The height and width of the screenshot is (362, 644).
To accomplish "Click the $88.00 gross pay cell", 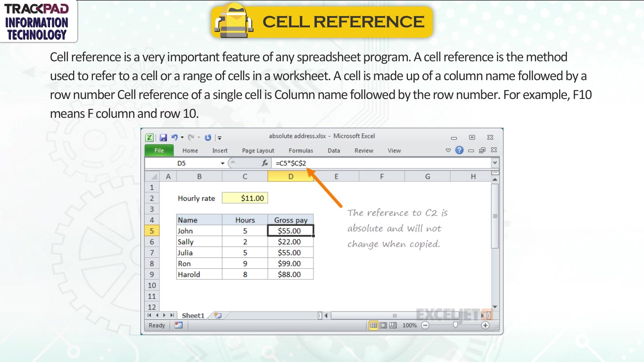I will (x=290, y=274).
